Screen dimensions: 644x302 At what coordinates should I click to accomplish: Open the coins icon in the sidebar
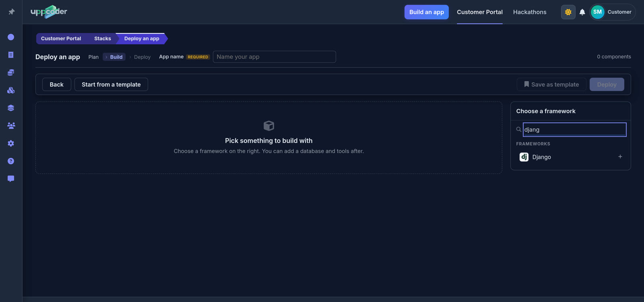point(11,72)
